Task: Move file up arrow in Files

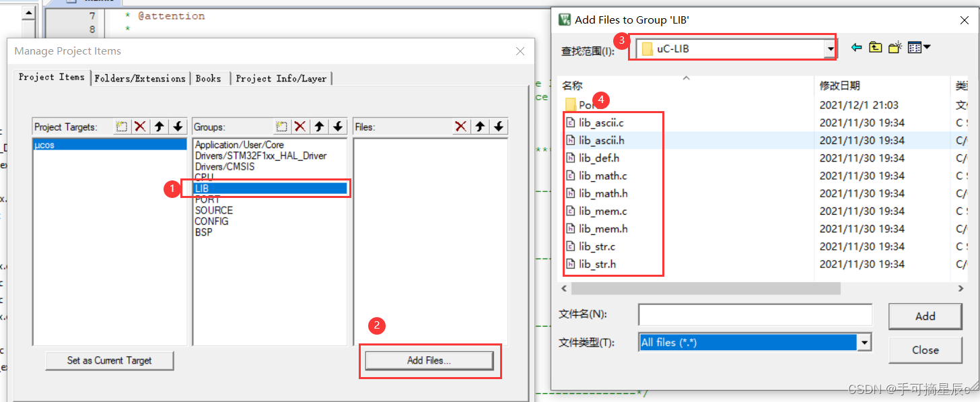Action: (x=480, y=127)
